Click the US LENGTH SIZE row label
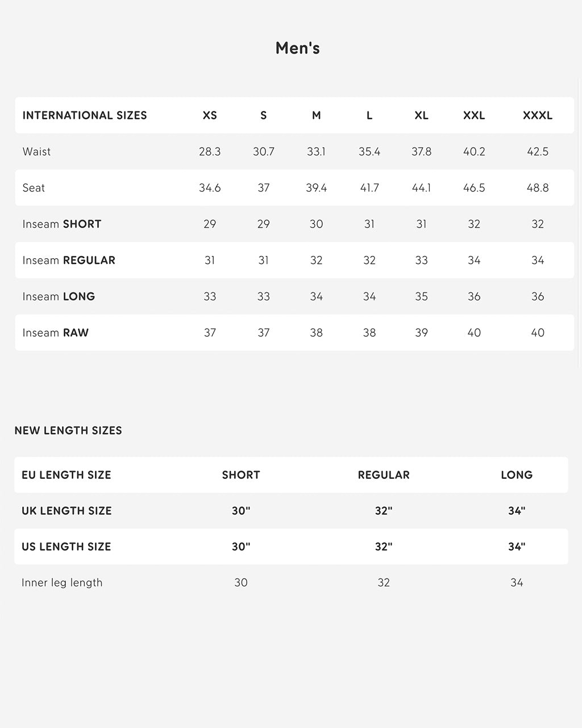Screen dimensions: 582x728 click(66, 547)
